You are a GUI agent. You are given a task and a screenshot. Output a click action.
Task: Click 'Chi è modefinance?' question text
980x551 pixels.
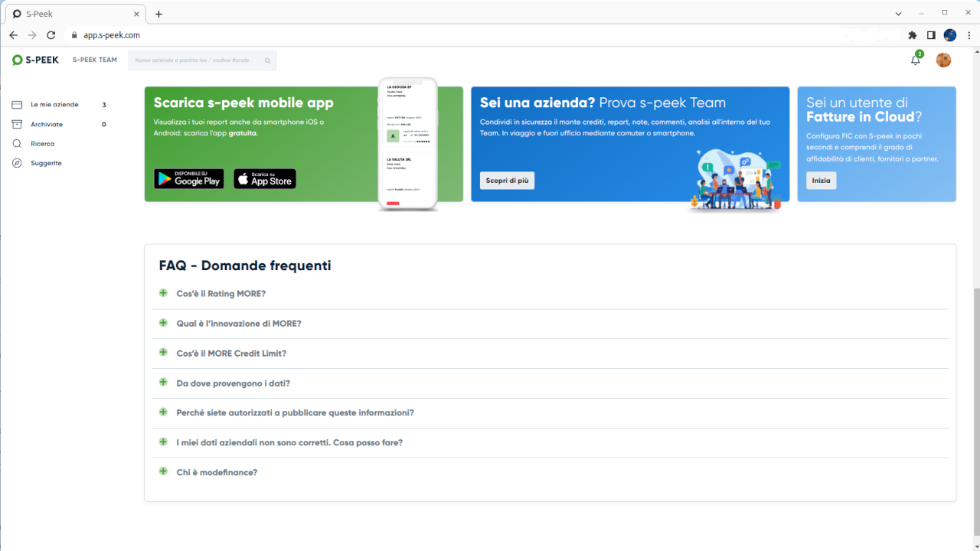coord(217,472)
